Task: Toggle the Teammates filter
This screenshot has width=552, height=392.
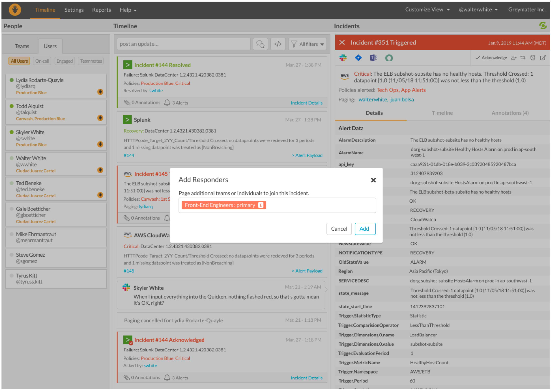Action: tap(91, 61)
